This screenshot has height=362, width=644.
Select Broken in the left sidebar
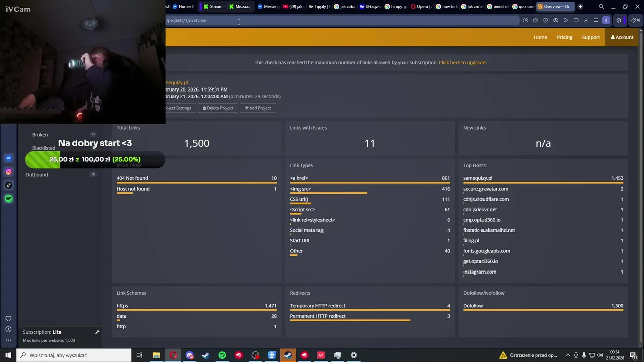click(x=40, y=135)
